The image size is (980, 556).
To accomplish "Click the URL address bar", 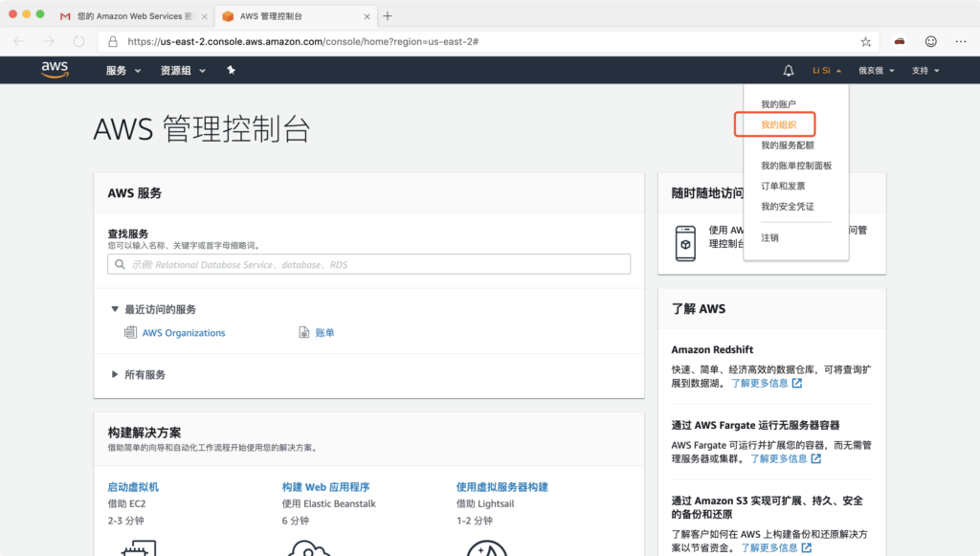I will pos(487,41).
